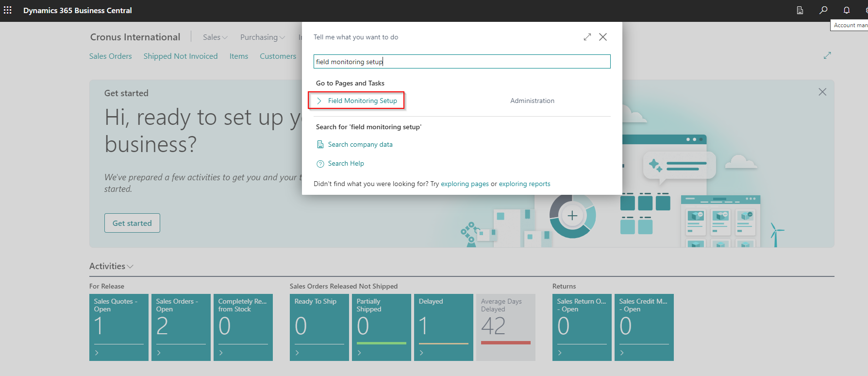Viewport: 868px width, 376px height.
Task: Expand the Purchasing menu dropdown
Action: [263, 37]
